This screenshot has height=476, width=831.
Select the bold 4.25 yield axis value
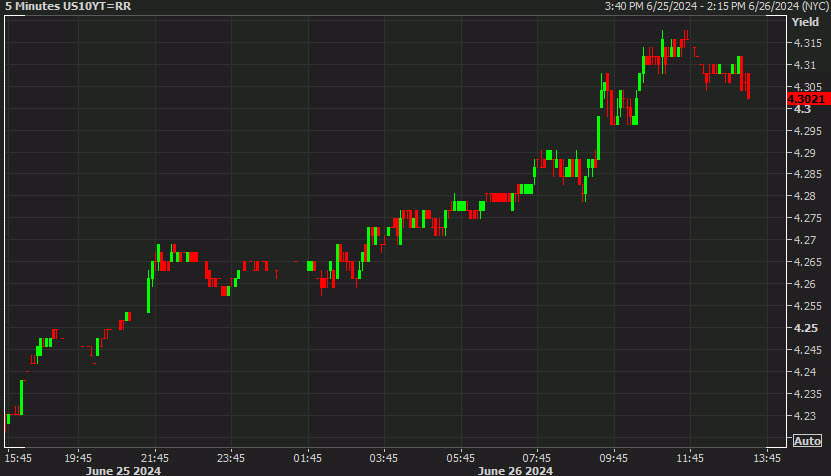pos(806,328)
